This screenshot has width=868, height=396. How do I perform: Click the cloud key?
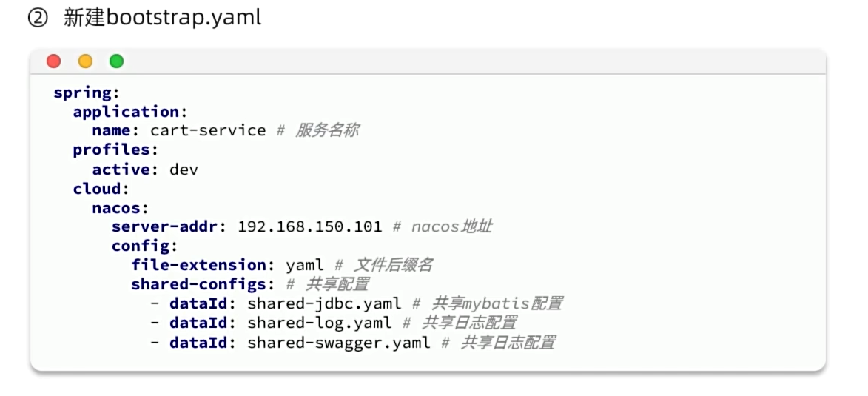tap(101, 189)
